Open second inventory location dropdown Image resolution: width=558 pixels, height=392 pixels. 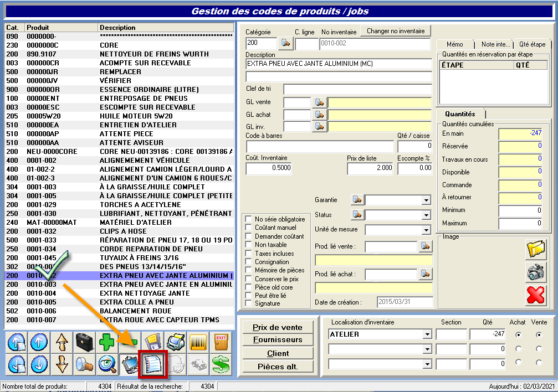pyautogui.click(x=427, y=349)
